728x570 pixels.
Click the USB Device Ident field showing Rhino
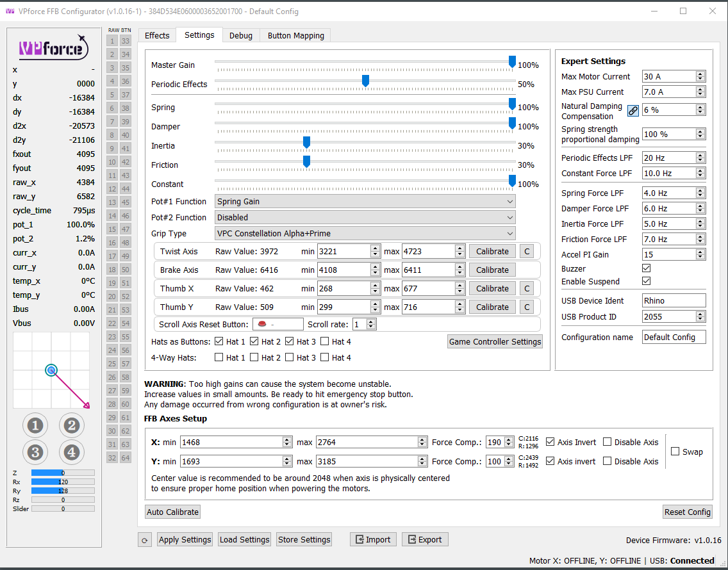pos(674,300)
